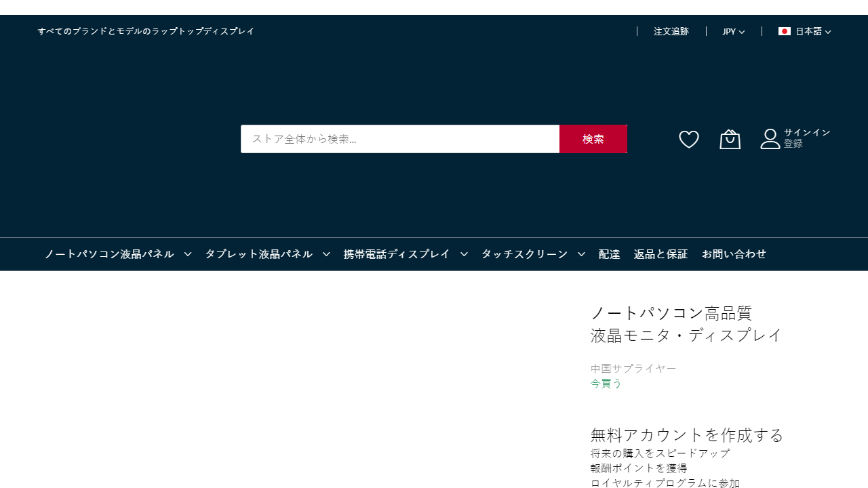This screenshot has width=868, height=488.
Task: Click the Japan flag icon
Action: (785, 31)
